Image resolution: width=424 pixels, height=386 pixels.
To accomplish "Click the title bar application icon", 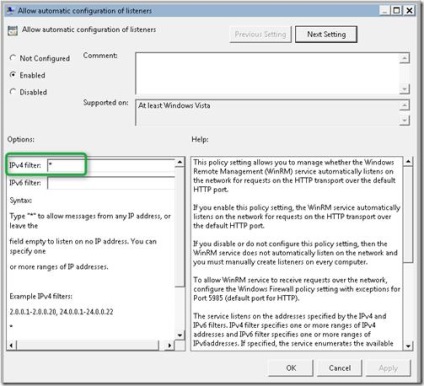I will pos(10,11).
